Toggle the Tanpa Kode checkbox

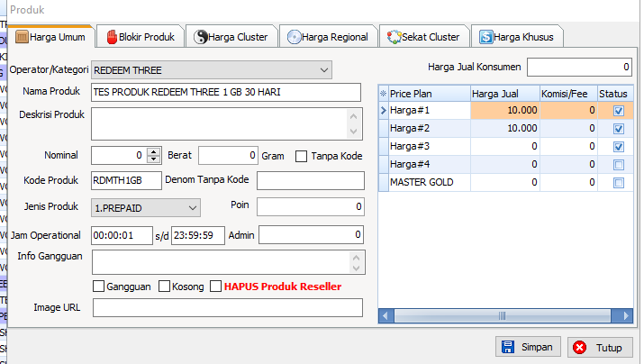pos(301,156)
